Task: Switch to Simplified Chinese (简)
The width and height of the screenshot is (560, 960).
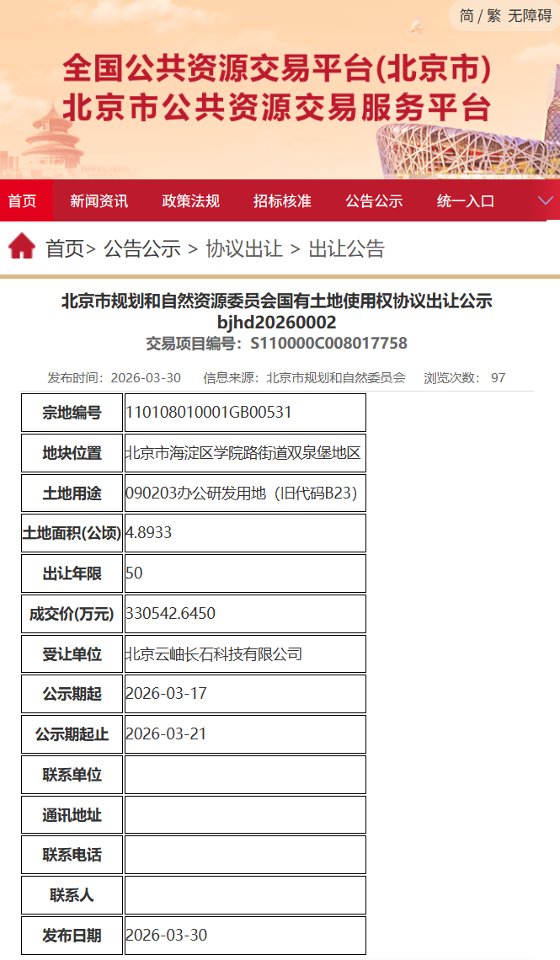Action: [x=467, y=16]
